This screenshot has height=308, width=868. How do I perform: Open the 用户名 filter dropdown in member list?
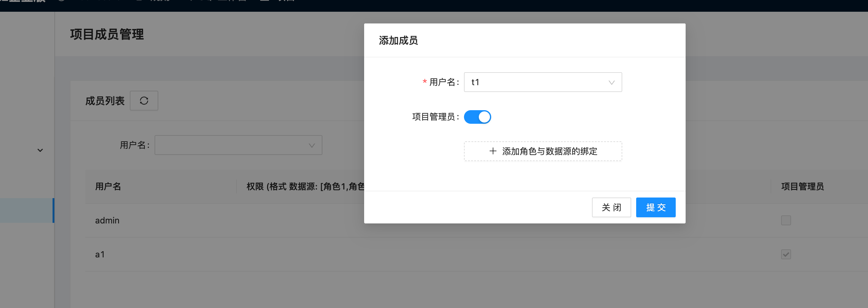(238, 145)
